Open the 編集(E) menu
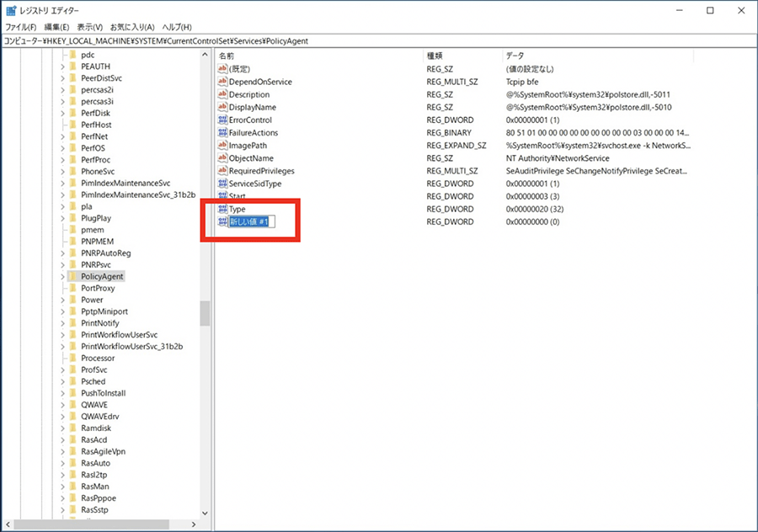This screenshot has height=532, width=758. click(x=56, y=27)
